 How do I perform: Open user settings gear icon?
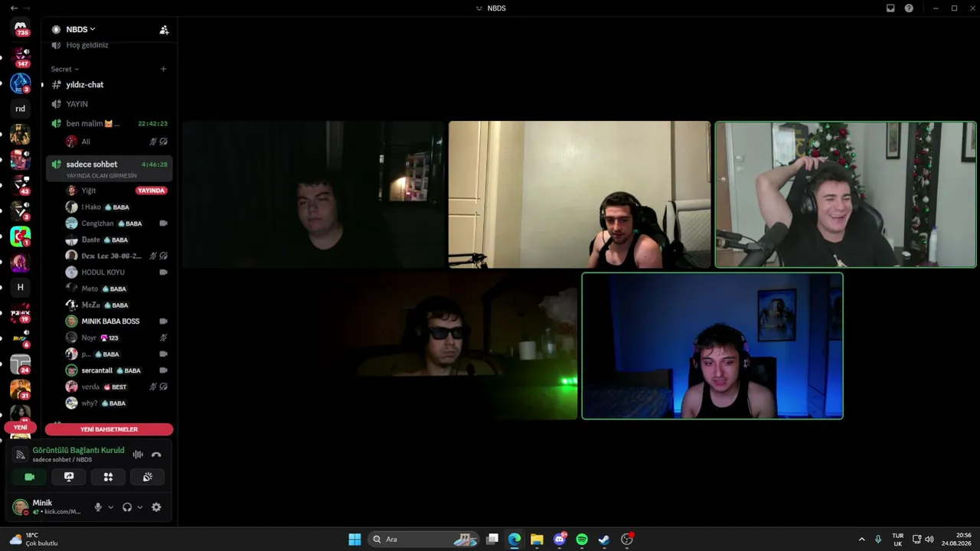[156, 507]
